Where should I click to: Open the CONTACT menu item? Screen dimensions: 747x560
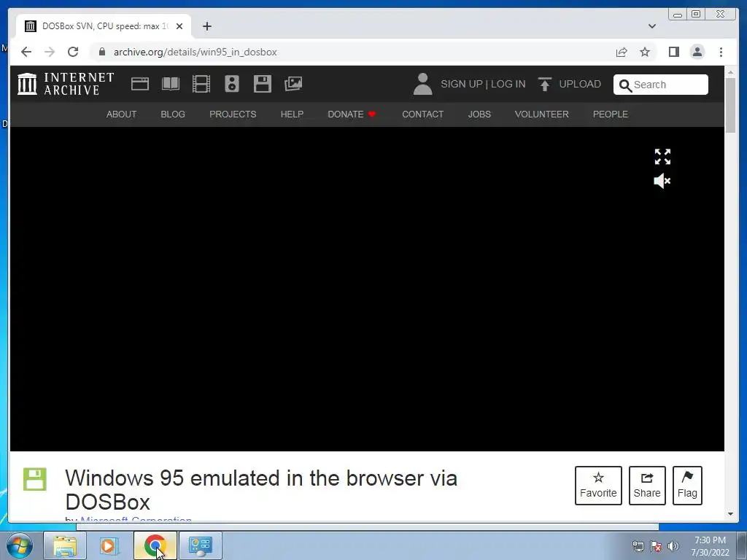click(422, 114)
